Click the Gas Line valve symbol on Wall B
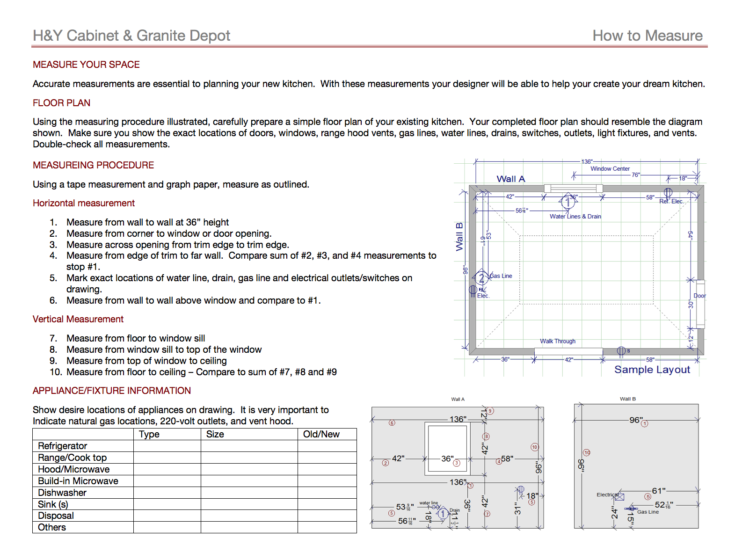 click(631, 508)
